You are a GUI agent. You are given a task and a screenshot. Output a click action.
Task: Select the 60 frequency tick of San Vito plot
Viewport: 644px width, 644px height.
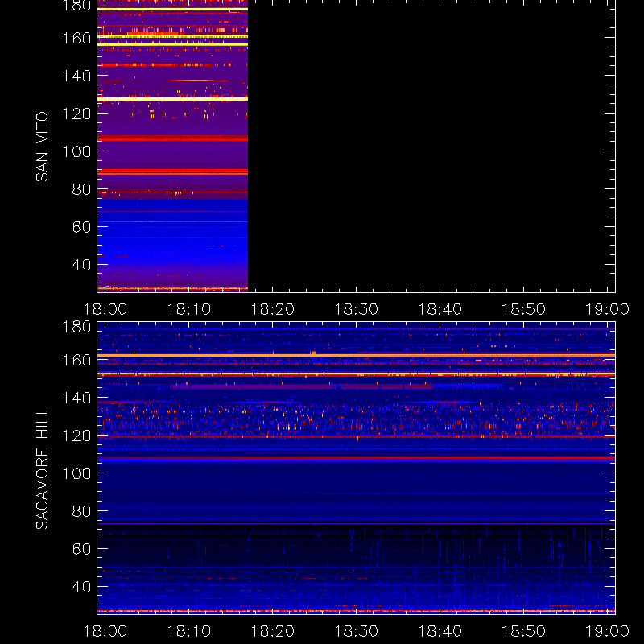pos(81,227)
